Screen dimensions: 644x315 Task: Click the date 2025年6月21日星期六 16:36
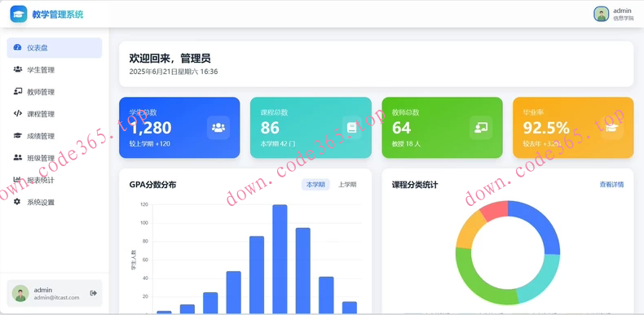174,72
